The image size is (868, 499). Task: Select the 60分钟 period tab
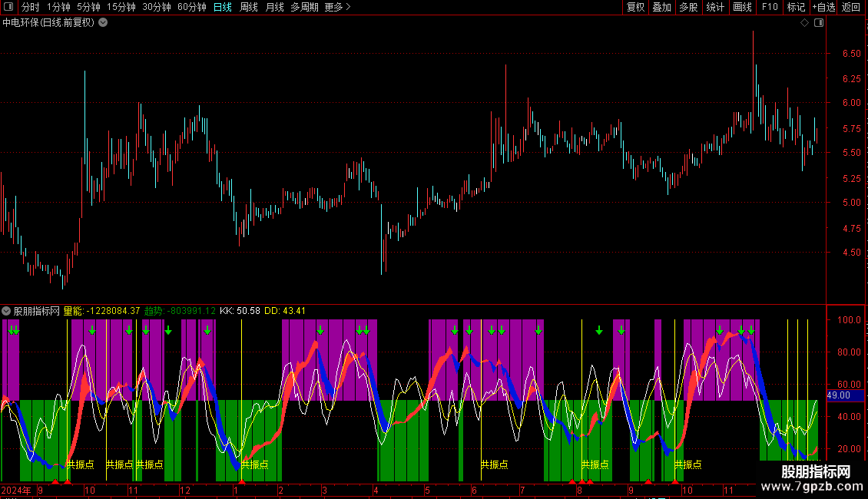point(192,7)
